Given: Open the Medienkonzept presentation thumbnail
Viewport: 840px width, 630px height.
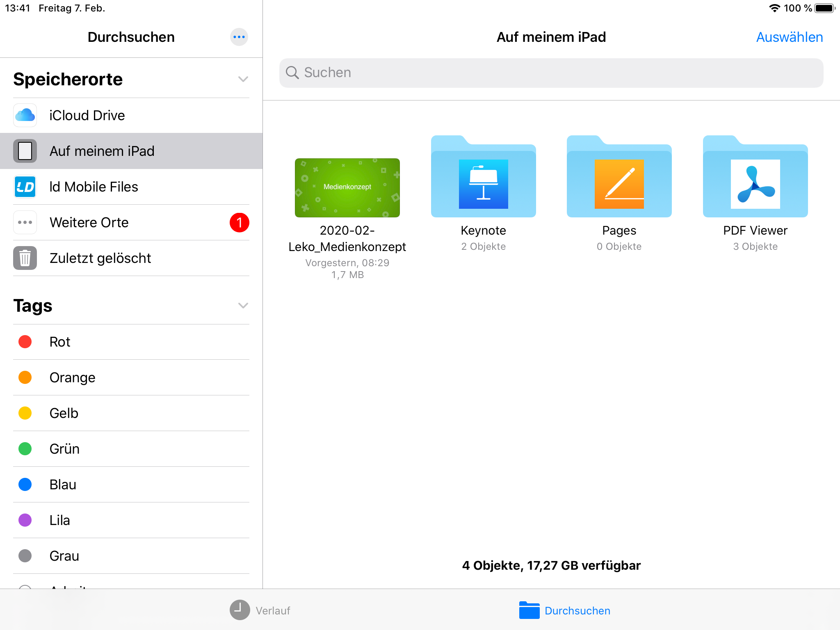Looking at the screenshot, I should point(347,187).
